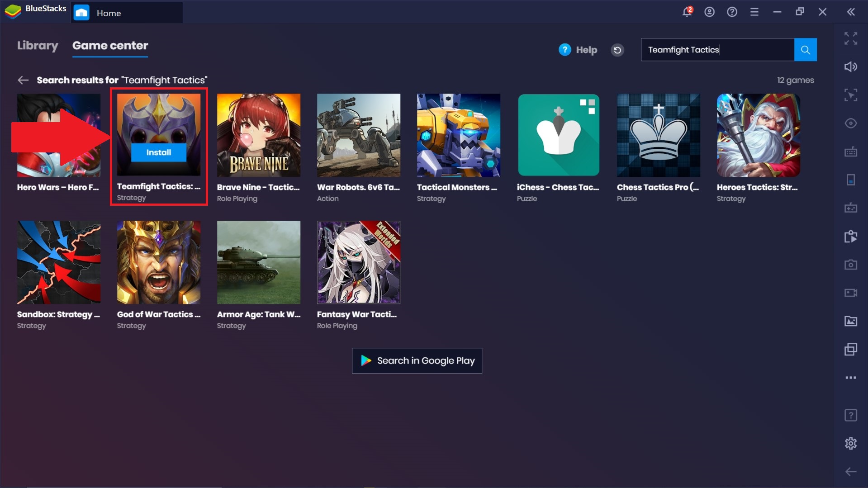This screenshot has width=868, height=488.
Task: Toggle fullscreen mode in sidebar
Action: [851, 38]
